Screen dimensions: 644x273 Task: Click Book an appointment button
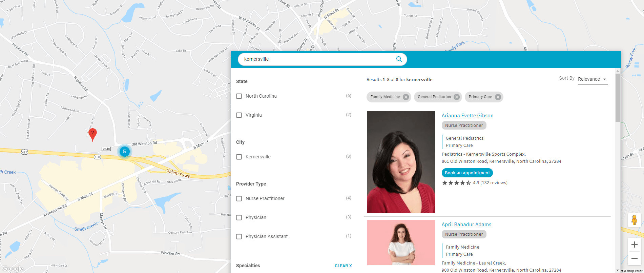[467, 173]
